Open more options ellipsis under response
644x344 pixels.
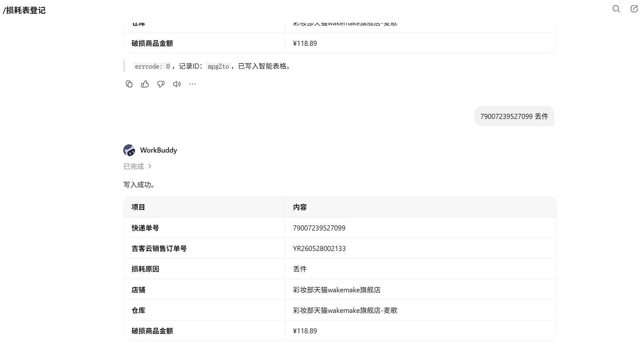tap(192, 84)
